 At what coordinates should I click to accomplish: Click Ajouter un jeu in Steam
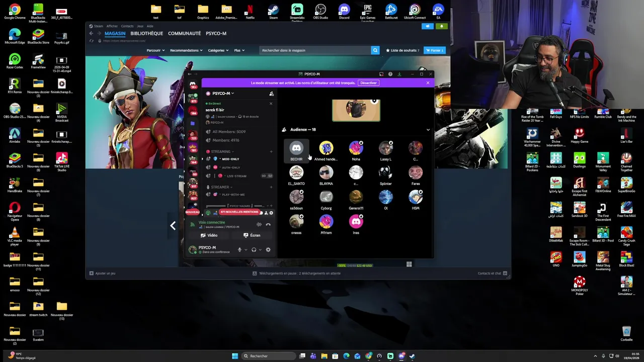pos(103,274)
